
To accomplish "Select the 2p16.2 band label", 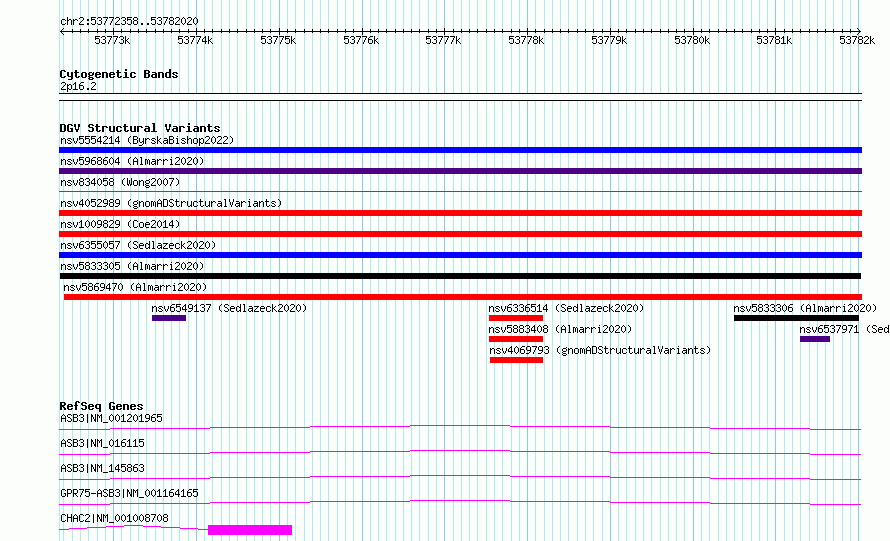I will click(78, 86).
